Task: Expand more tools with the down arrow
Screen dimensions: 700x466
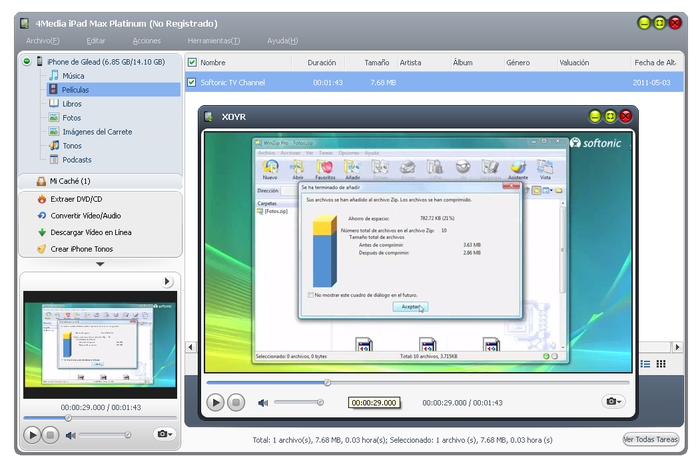Action: click(100, 264)
